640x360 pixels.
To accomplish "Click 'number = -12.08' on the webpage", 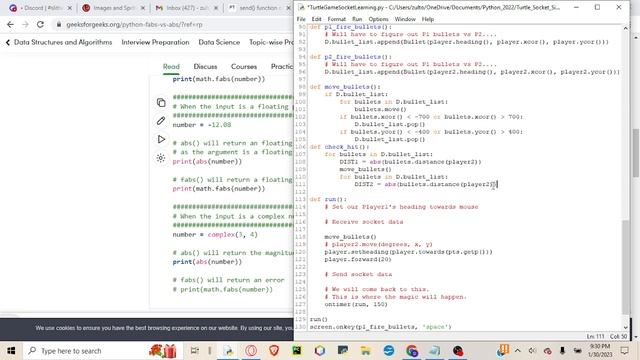I will pyautogui.click(x=202, y=125).
